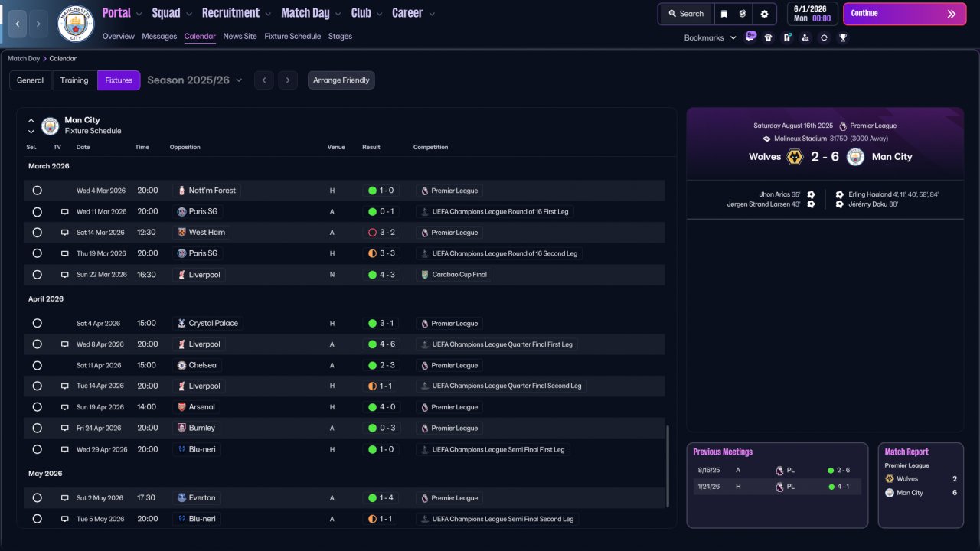Open the Overview sub-tab

tap(118, 37)
